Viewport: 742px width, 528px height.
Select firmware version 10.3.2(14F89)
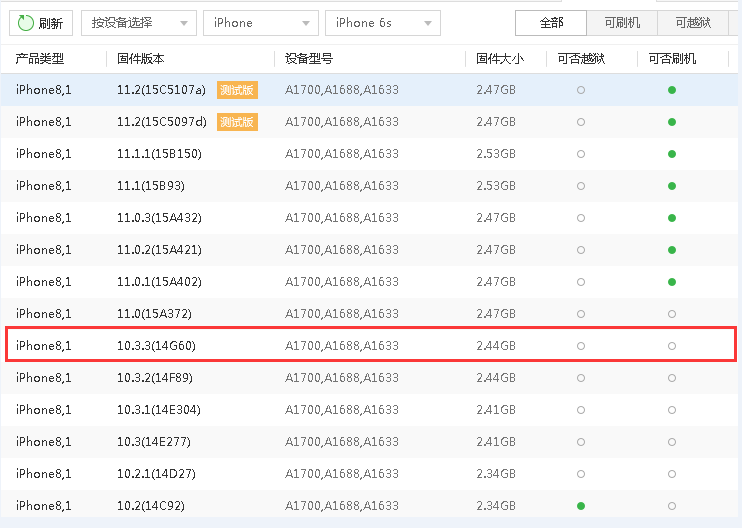point(155,378)
